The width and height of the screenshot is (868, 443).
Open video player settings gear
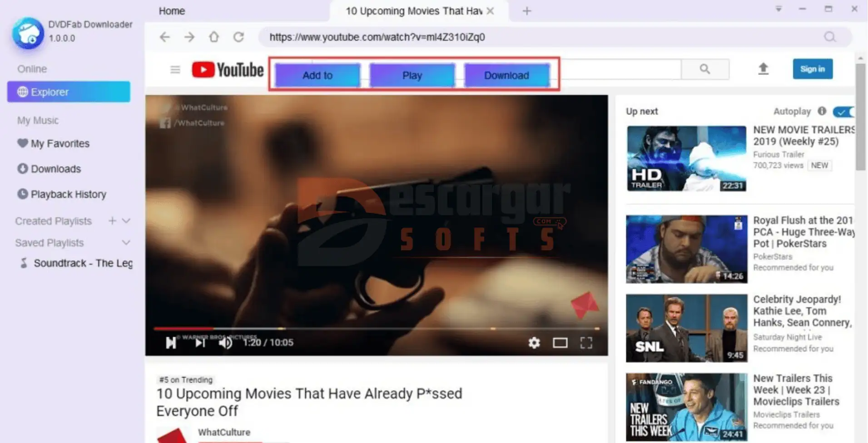534,343
